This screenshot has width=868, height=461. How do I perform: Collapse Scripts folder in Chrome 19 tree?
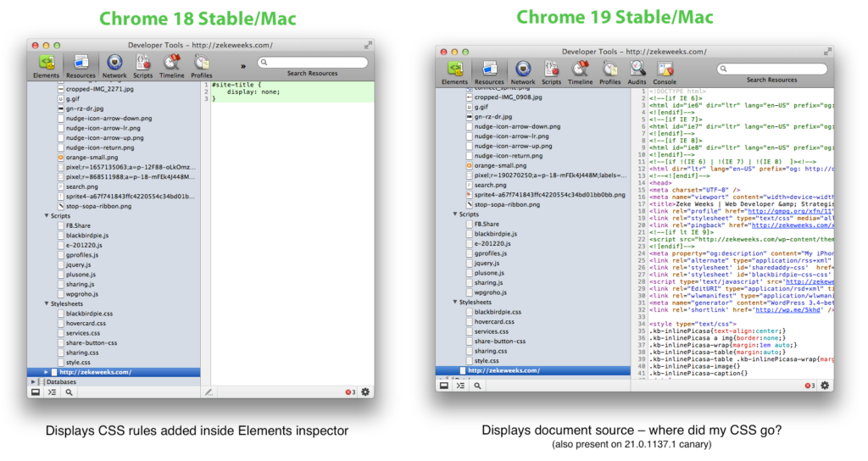point(455,214)
